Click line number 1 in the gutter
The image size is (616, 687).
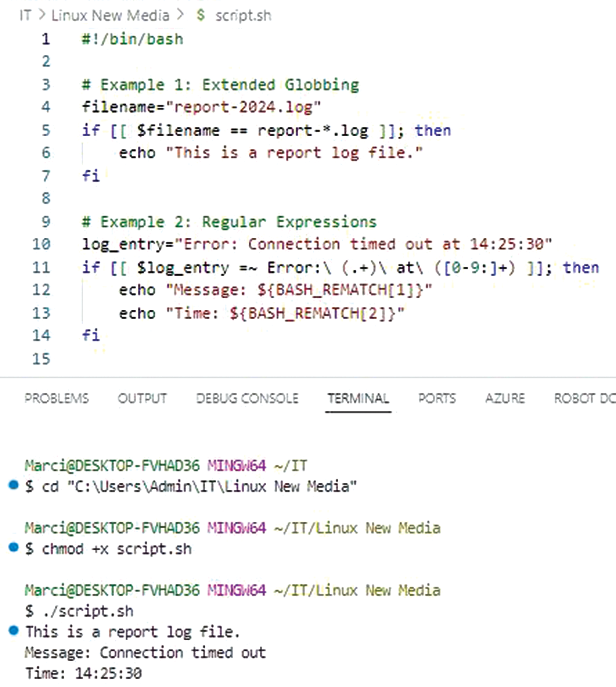46,39
